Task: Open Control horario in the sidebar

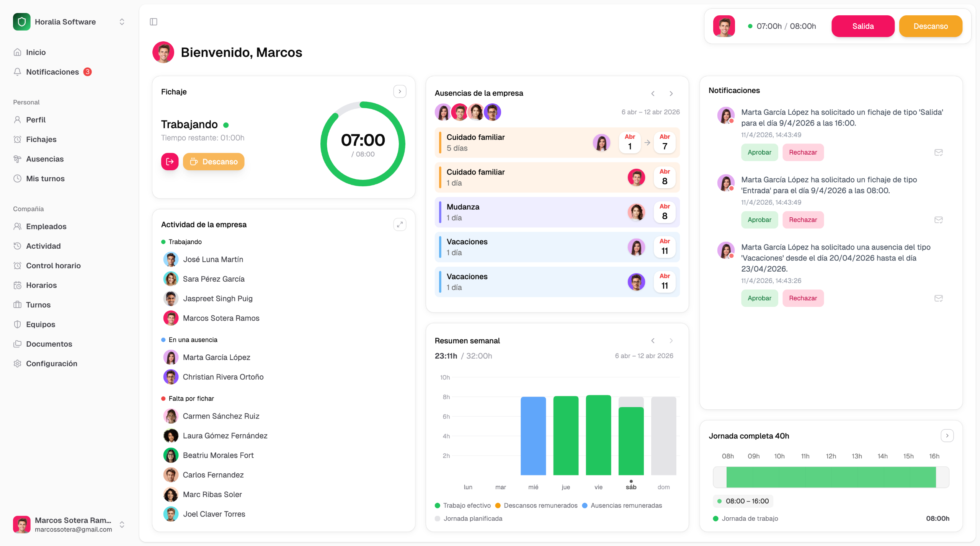Action: click(x=53, y=266)
